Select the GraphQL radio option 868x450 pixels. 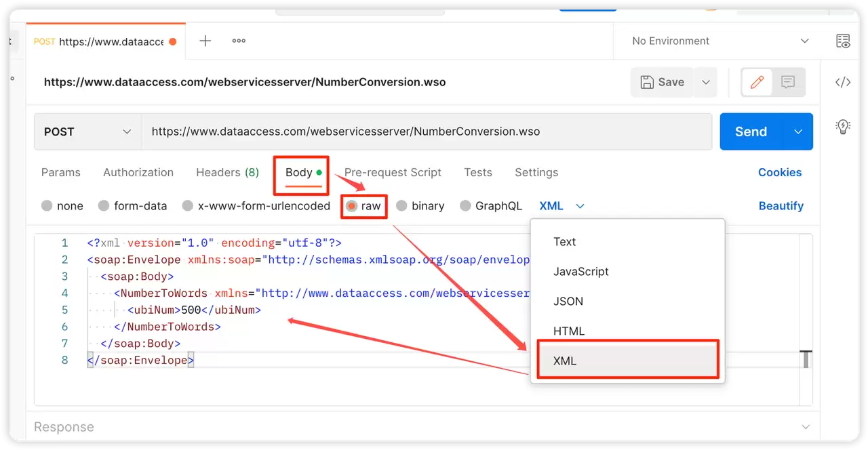491,206
